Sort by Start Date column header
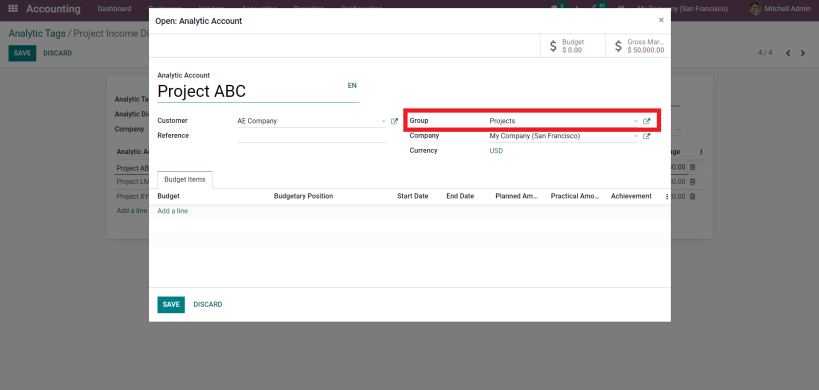Image resolution: width=819 pixels, height=390 pixels. coord(413,196)
